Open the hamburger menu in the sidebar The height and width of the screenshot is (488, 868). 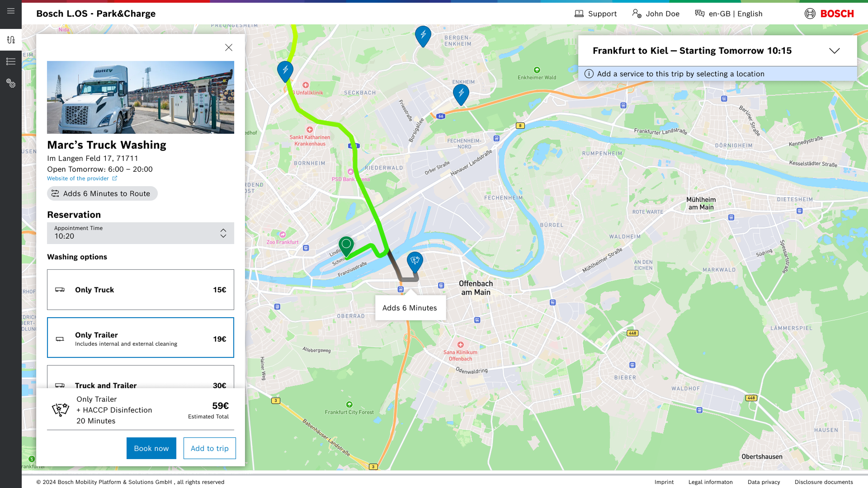click(x=11, y=11)
